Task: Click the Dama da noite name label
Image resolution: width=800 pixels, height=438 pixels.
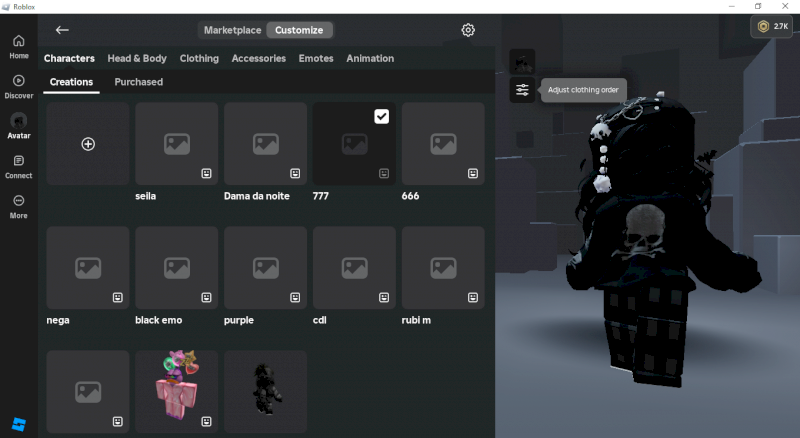Action: (x=257, y=196)
